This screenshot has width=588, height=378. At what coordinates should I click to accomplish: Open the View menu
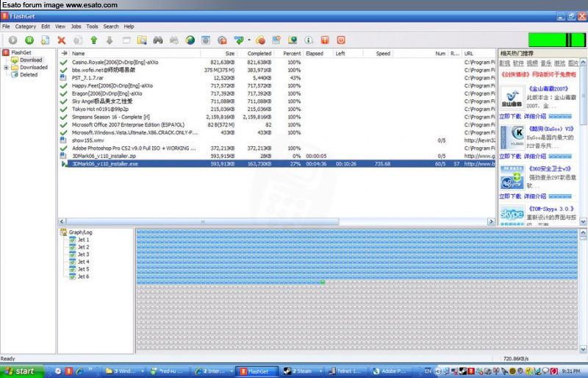click(60, 26)
